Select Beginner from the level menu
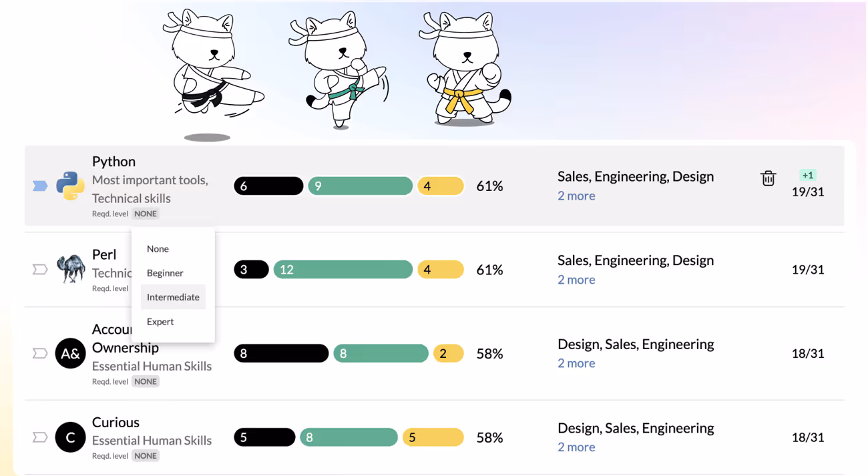The height and width of the screenshot is (476, 868). (164, 272)
